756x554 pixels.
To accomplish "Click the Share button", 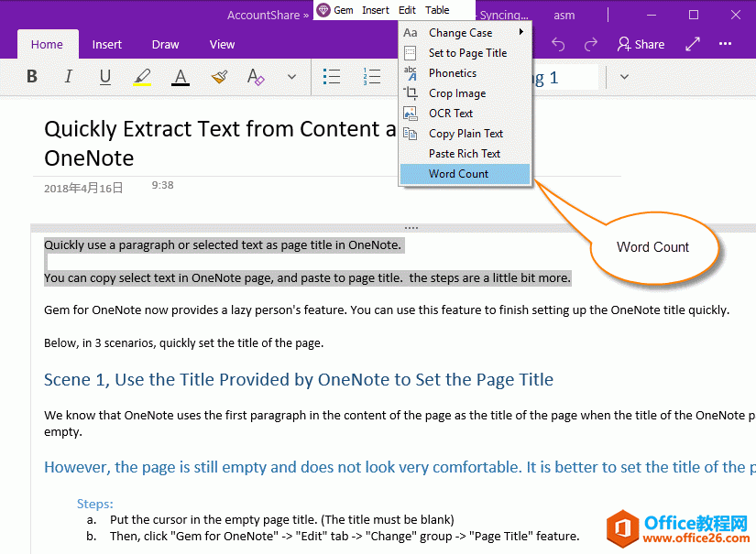I will tap(641, 44).
